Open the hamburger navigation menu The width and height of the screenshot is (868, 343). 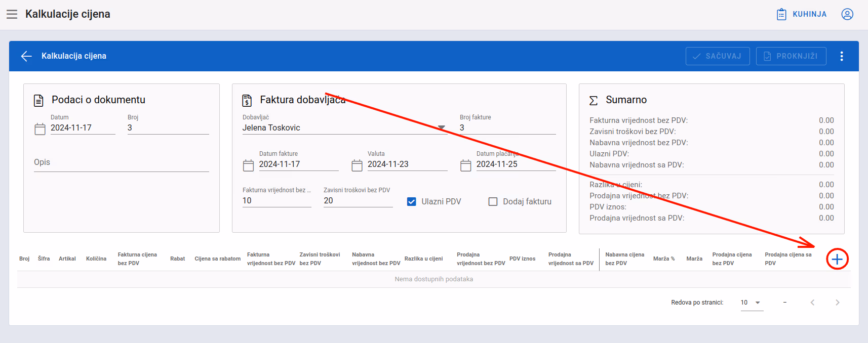pos(12,14)
